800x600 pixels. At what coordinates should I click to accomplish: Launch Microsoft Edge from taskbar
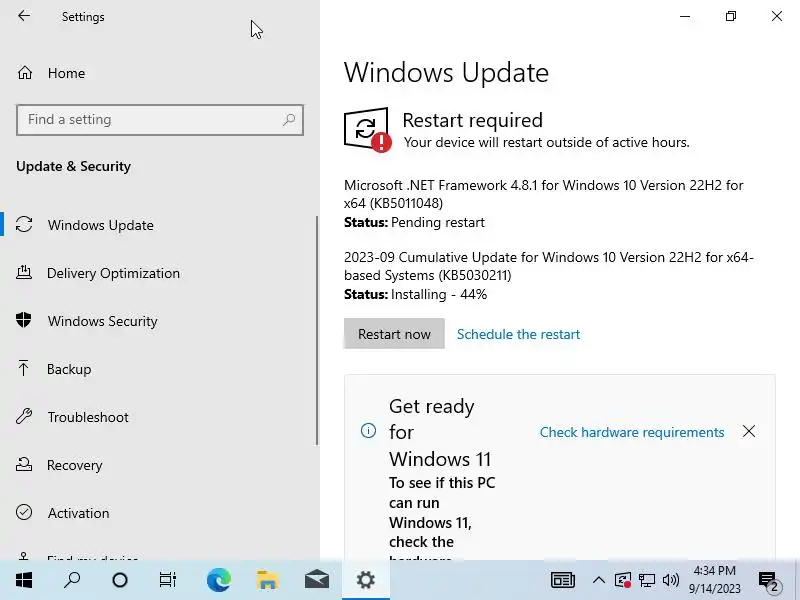219,580
